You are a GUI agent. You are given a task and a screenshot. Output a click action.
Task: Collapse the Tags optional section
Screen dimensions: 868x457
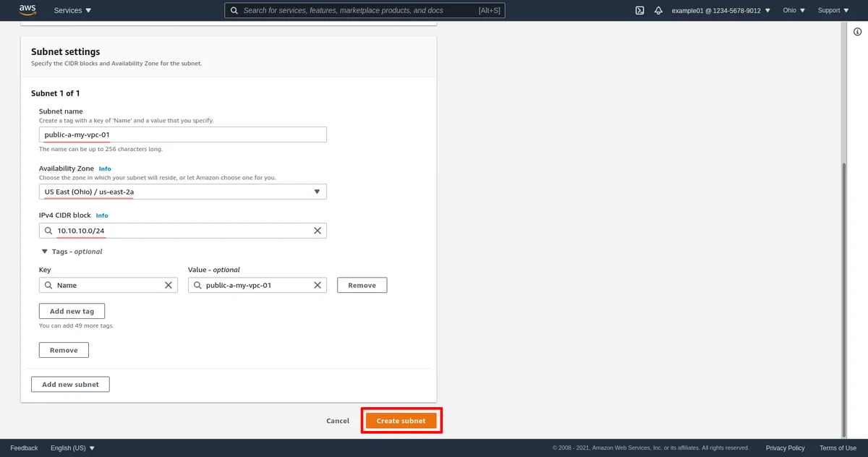click(45, 252)
